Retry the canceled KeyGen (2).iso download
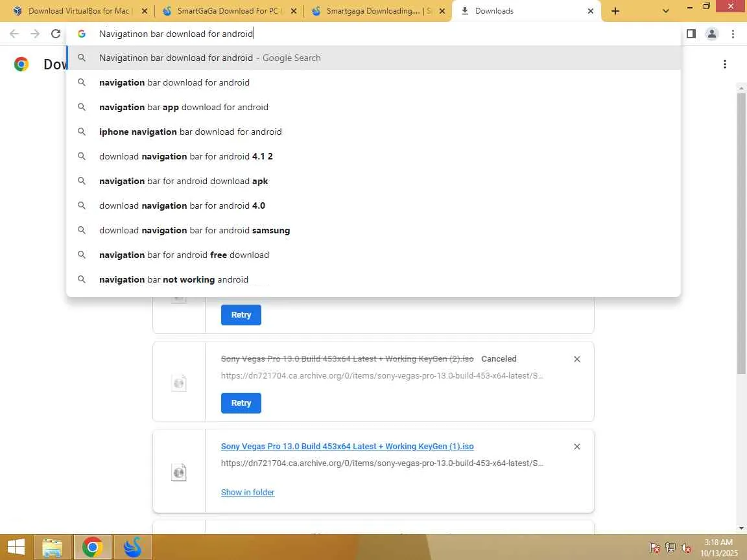747x560 pixels. tap(241, 403)
